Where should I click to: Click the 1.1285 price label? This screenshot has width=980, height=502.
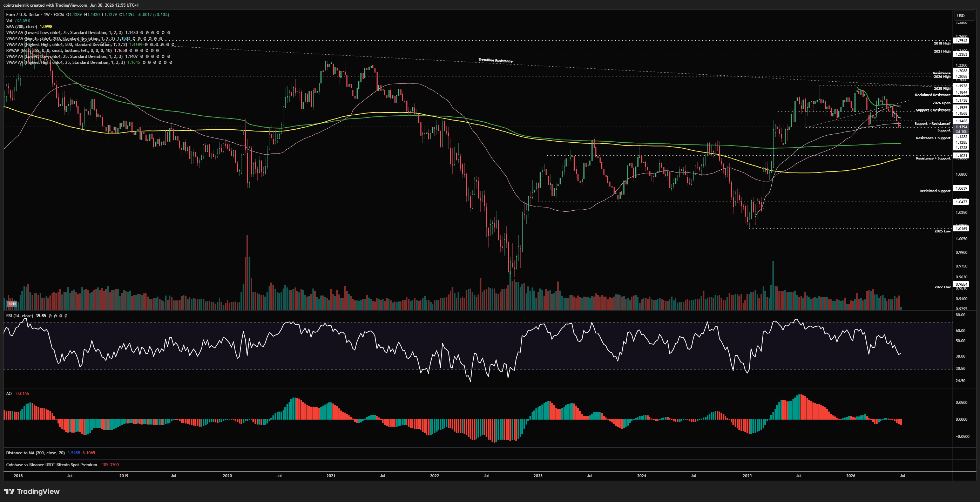point(961,142)
